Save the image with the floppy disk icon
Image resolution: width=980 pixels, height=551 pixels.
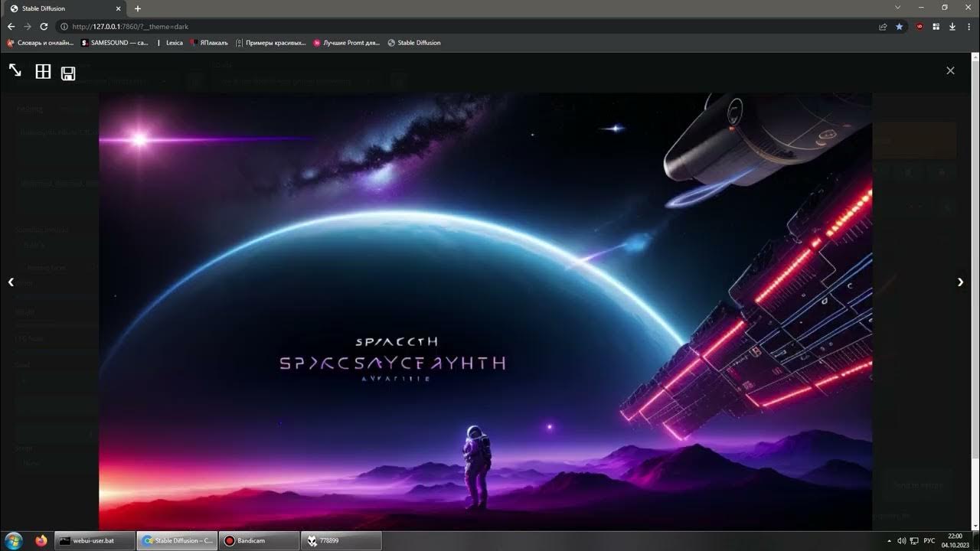[68, 73]
